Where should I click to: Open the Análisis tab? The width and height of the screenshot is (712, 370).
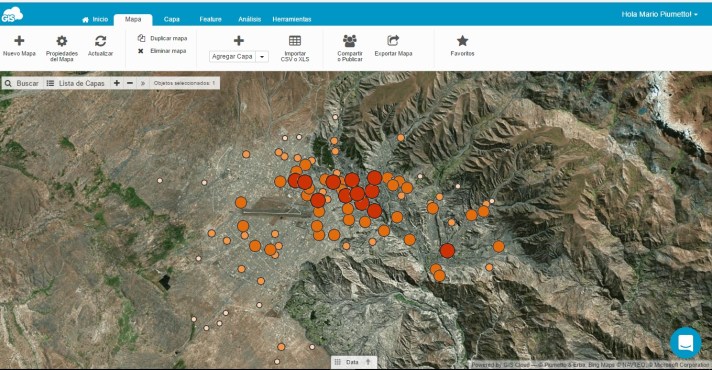point(249,19)
